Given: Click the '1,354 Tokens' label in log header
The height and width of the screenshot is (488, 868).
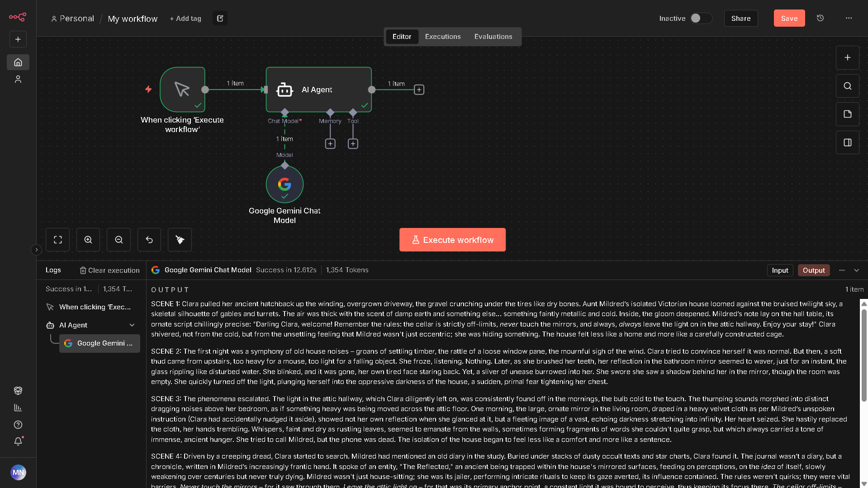Looking at the screenshot, I should [347, 270].
